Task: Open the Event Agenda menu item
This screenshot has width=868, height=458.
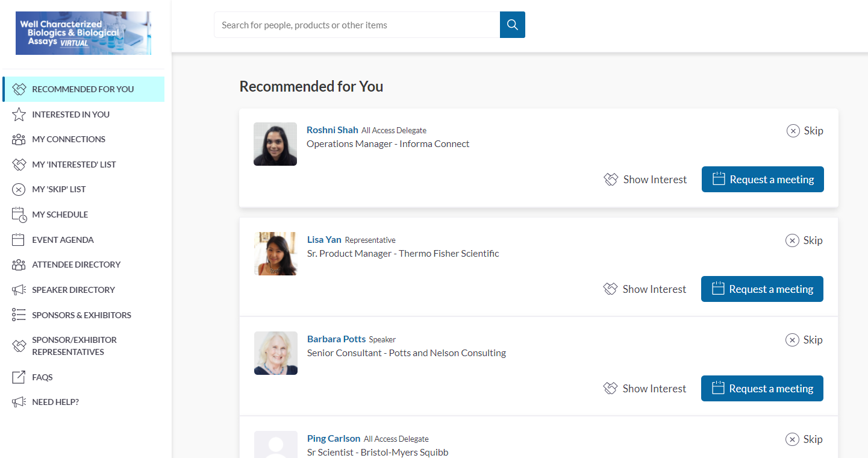Action: click(x=63, y=240)
